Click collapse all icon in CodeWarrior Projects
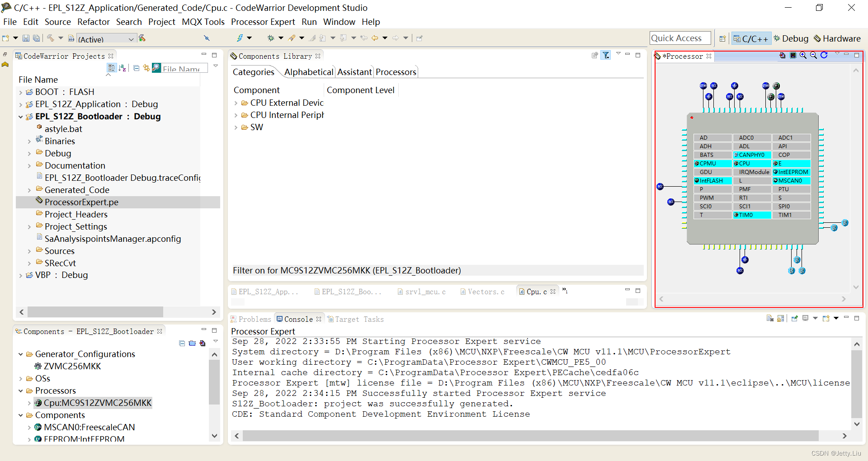The width and height of the screenshot is (868, 461). tap(136, 68)
